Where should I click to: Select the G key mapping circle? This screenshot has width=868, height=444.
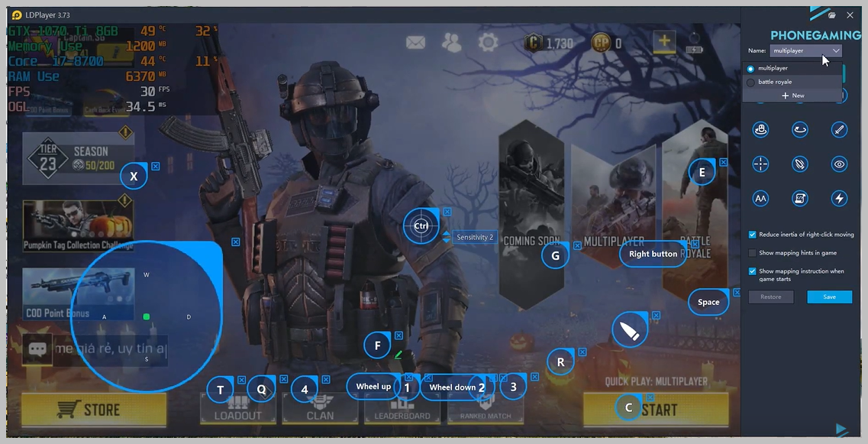[555, 255]
